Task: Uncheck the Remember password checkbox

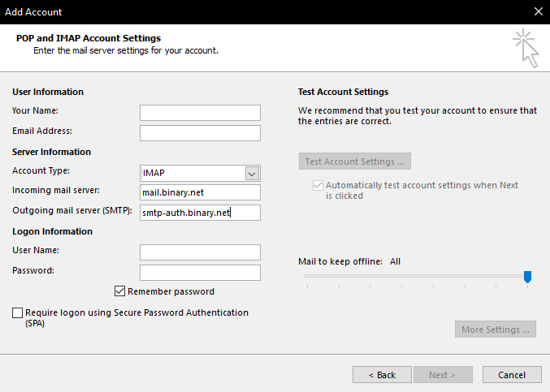Action: coord(120,291)
